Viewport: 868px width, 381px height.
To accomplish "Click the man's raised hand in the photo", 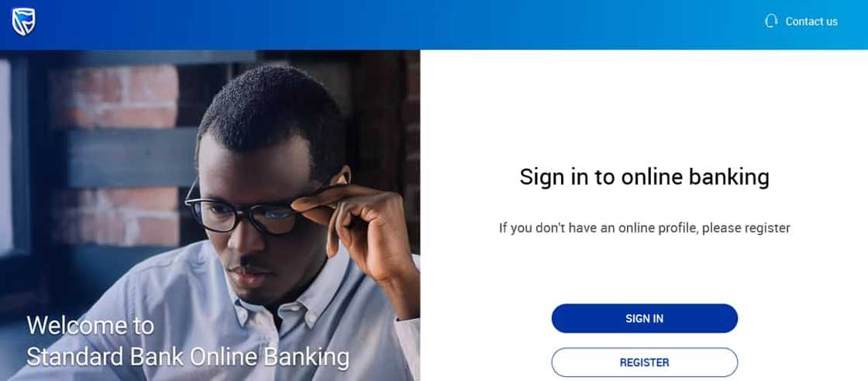I will coord(354,227).
